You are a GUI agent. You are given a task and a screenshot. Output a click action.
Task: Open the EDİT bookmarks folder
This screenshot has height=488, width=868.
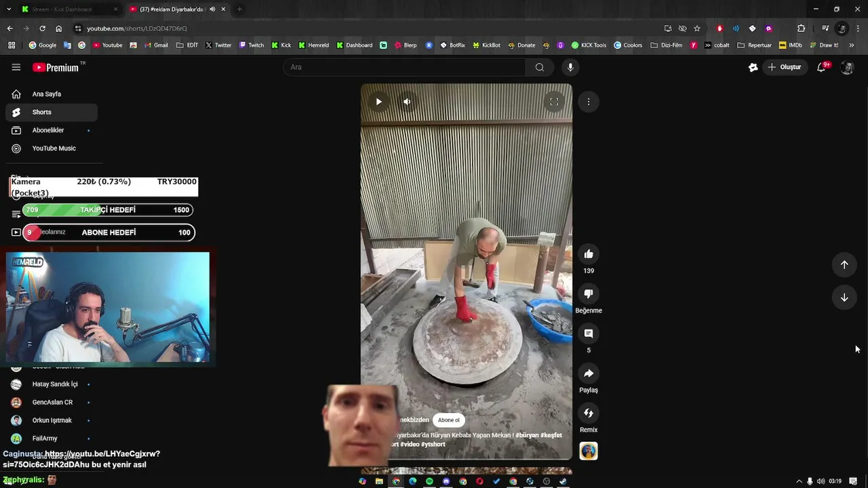(187, 45)
